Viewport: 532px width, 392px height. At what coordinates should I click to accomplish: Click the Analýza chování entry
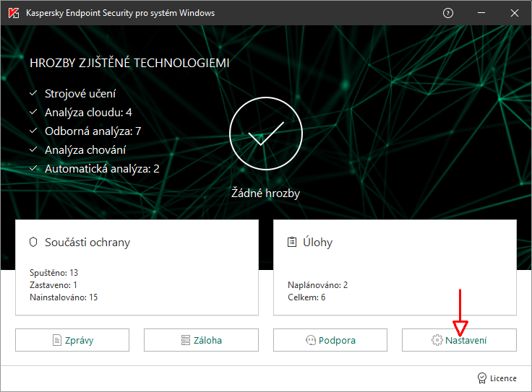point(85,149)
